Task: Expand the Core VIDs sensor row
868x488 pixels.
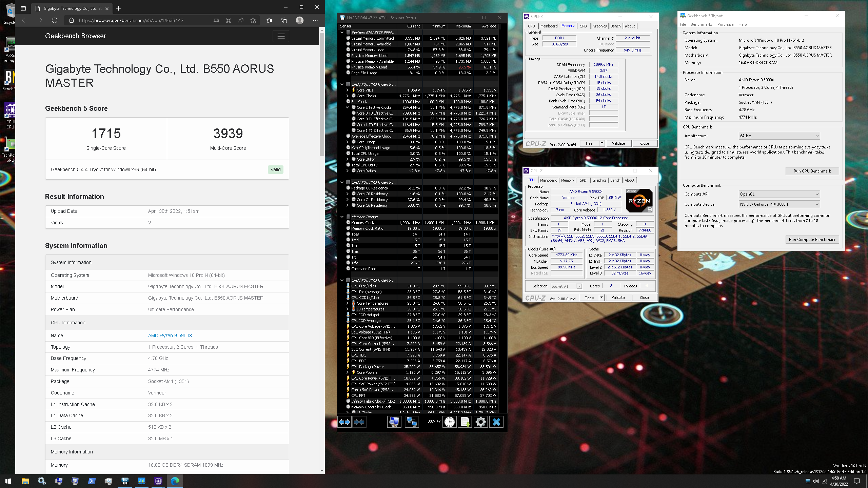Action: click(x=348, y=90)
